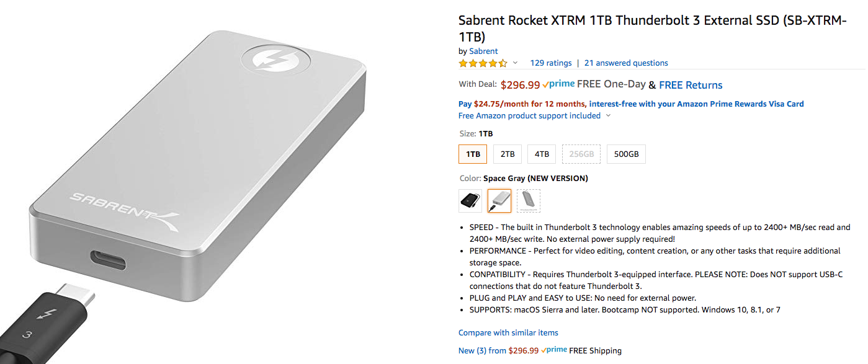
Task: Open the 129 ratings link
Action: coord(550,63)
